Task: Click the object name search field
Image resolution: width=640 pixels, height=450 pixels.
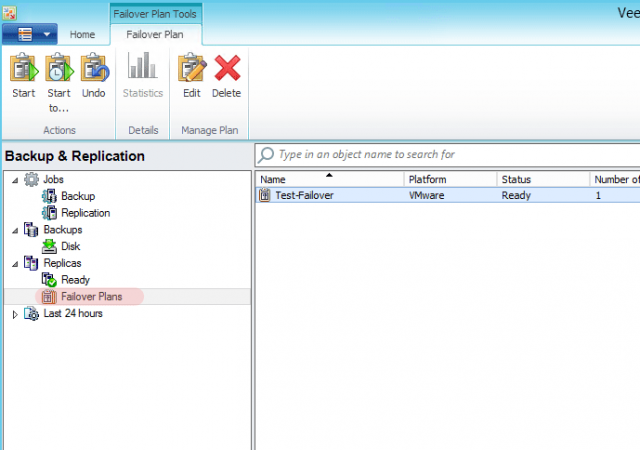Action: coord(450,155)
